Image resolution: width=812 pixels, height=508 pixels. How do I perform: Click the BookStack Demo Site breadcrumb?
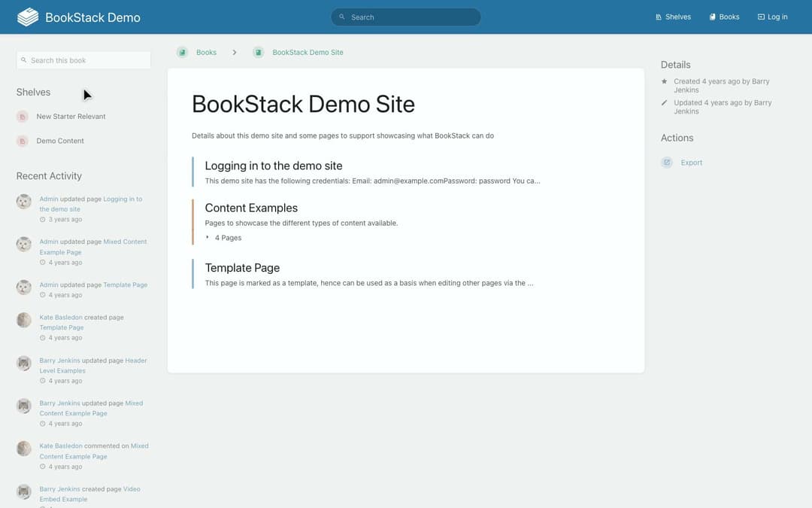[308, 53]
